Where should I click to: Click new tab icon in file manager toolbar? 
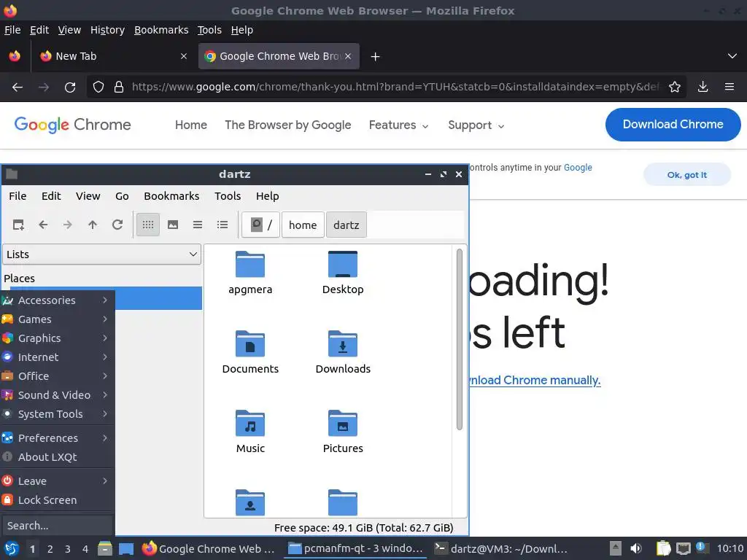pos(18,225)
